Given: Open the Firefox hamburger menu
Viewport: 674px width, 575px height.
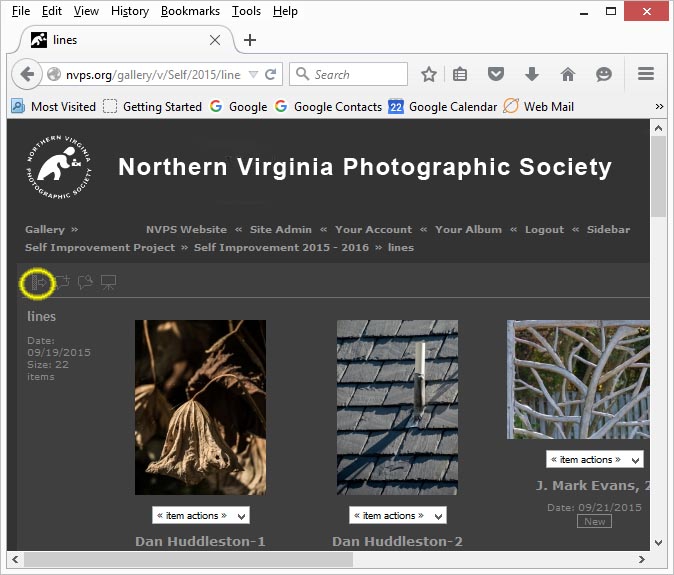Looking at the screenshot, I should 646,74.
